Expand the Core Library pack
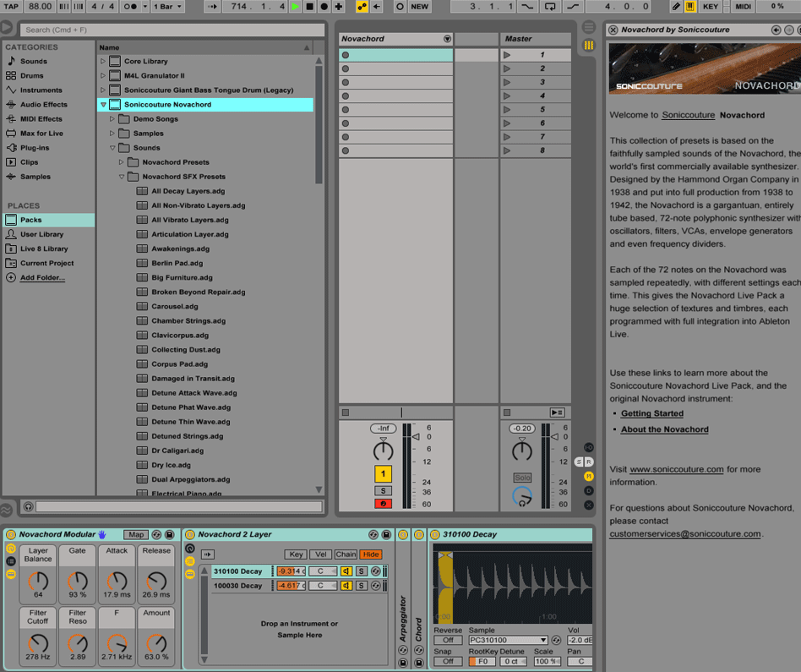Viewport: 801px width, 672px height. pos(103,61)
